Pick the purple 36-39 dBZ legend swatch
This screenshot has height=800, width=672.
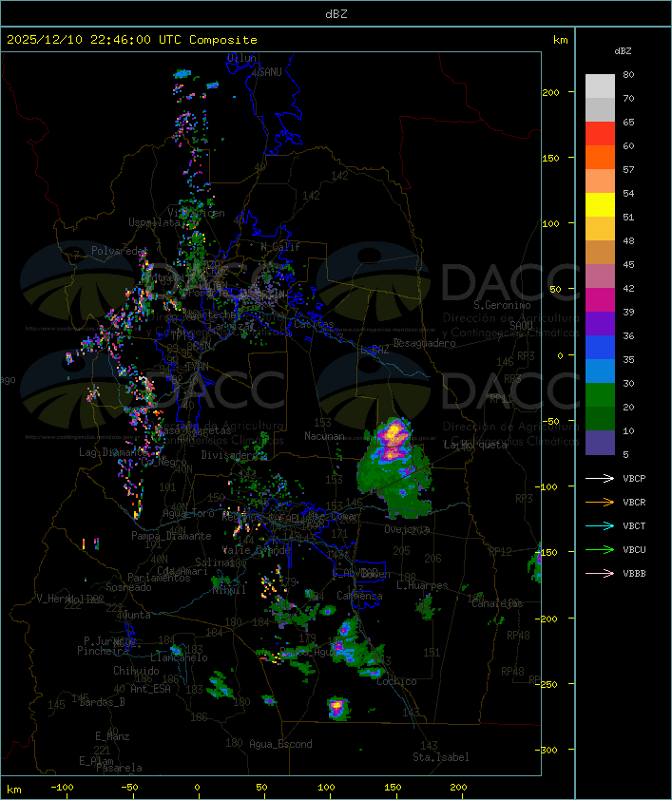[600, 324]
